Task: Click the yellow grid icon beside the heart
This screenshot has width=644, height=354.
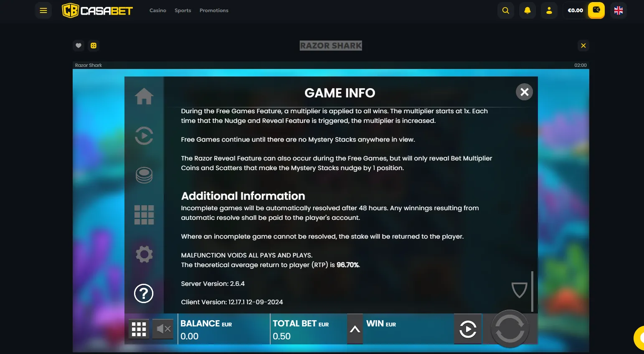Action: (x=94, y=46)
